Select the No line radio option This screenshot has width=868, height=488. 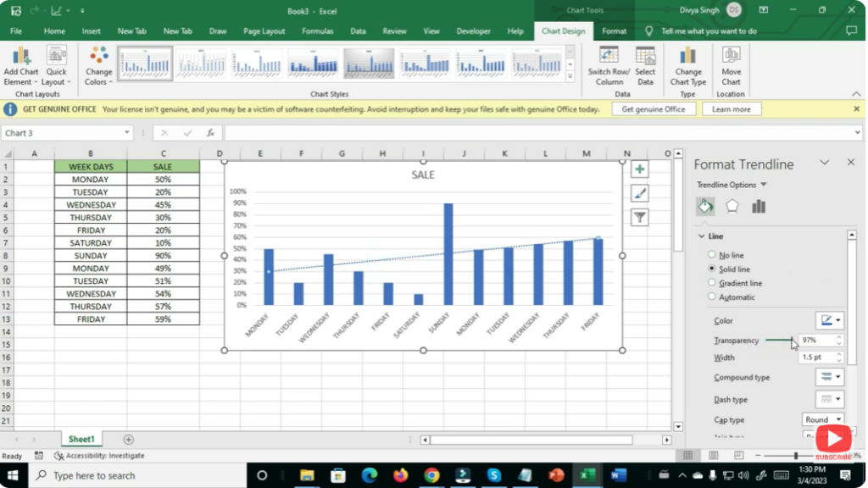point(712,255)
